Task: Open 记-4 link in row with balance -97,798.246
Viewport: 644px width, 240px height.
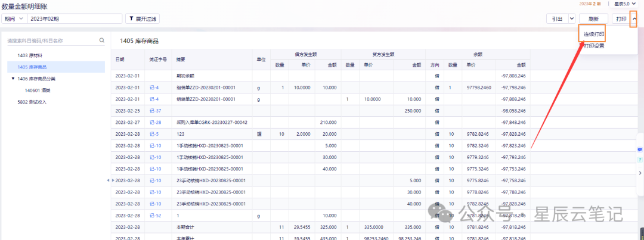Action: tap(154, 88)
